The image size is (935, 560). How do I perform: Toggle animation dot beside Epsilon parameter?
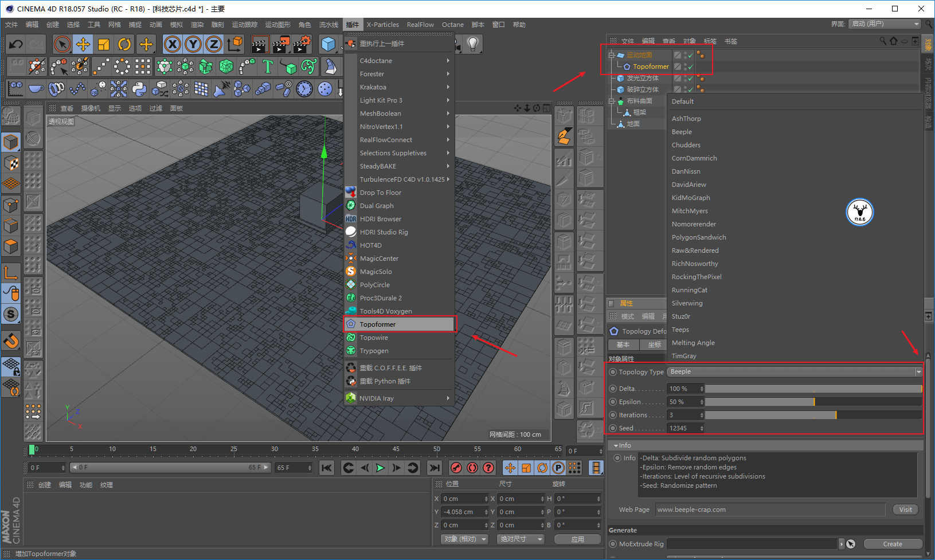point(613,402)
